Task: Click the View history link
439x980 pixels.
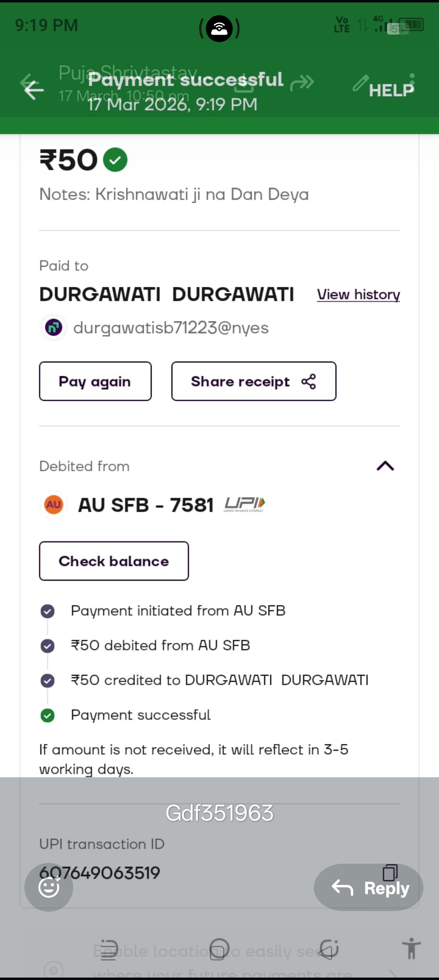Action: tap(358, 295)
